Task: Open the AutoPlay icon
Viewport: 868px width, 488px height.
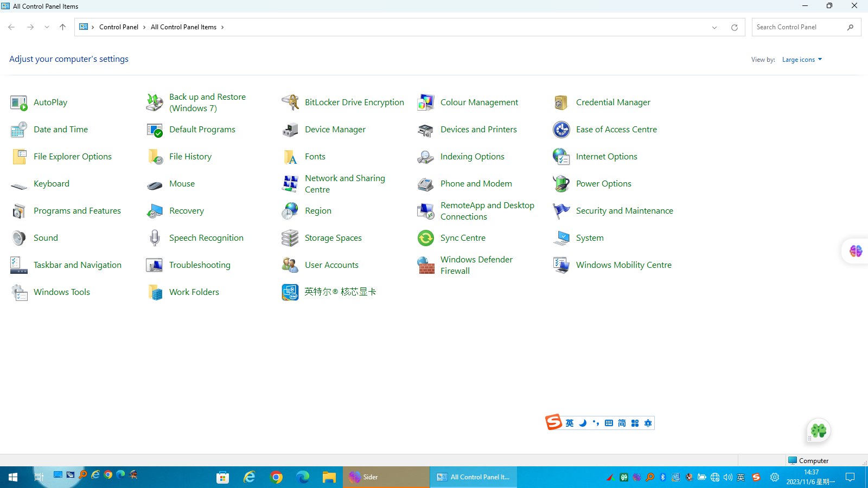Action: tap(19, 102)
